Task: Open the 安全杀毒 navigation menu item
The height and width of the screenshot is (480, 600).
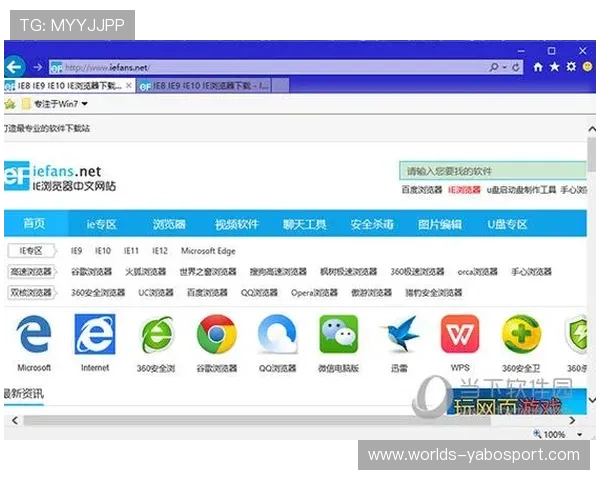Action: coord(371,223)
